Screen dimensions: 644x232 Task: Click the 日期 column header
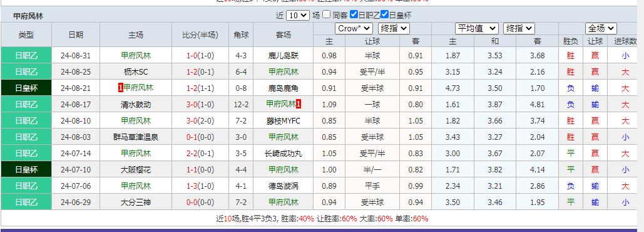click(x=76, y=35)
